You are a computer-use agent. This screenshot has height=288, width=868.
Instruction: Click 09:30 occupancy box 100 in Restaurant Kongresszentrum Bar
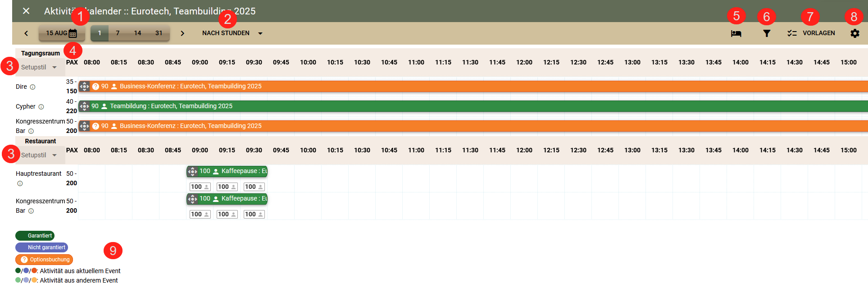click(x=254, y=214)
